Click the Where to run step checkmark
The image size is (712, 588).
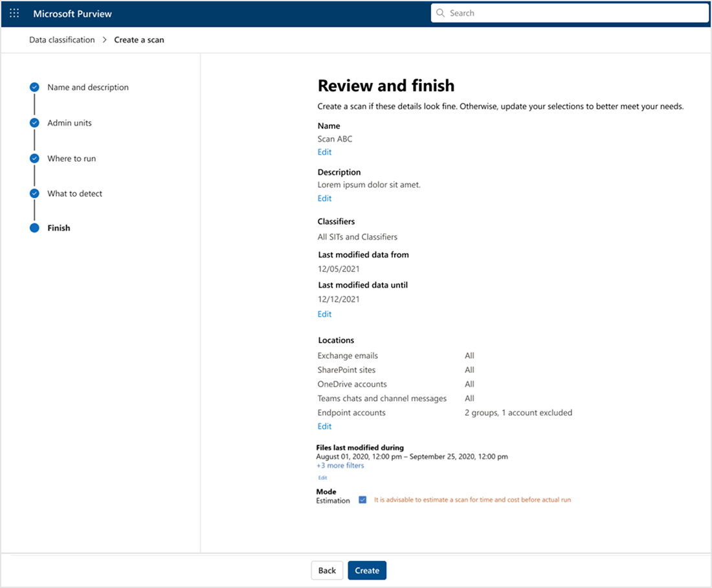point(34,158)
